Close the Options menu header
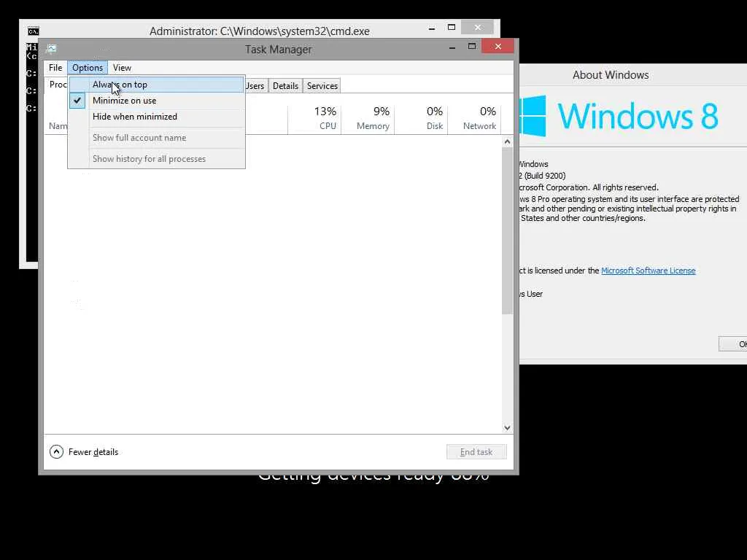 coord(88,68)
